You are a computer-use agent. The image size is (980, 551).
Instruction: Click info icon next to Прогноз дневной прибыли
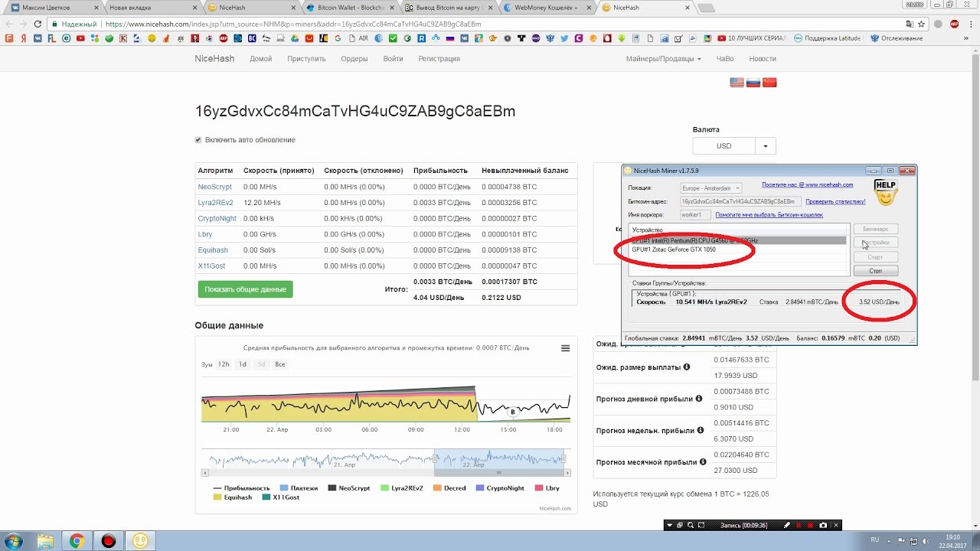pyautogui.click(x=699, y=399)
